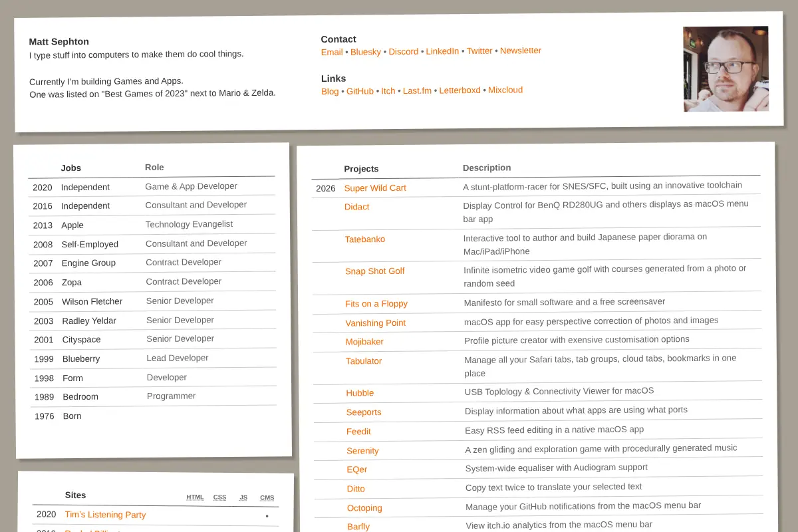The height and width of the screenshot is (532, 798).
Task: Open Tim's Listening Party site
Action: pyautogui.click(x=105, y=515)
